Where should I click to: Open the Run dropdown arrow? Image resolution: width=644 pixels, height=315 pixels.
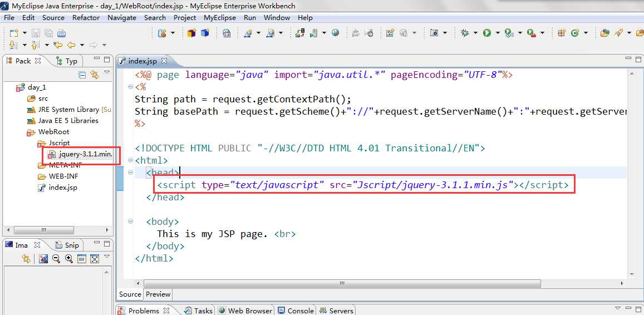(x=498, y=33)
